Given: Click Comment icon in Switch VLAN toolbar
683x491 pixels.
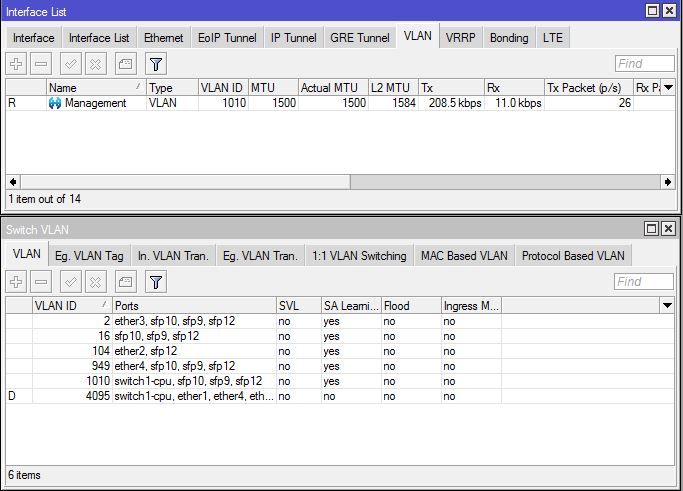Looking at the screenshot, I should (125, 282).
